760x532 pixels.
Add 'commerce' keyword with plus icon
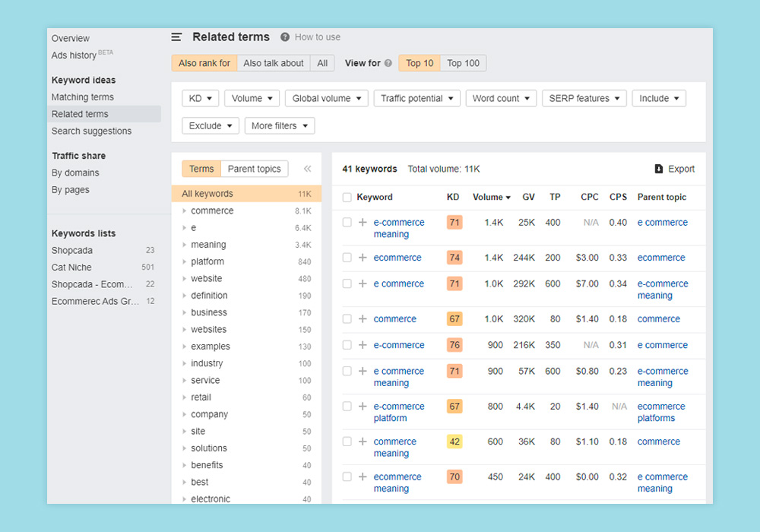pyautogui.click(x=363, y=319)
